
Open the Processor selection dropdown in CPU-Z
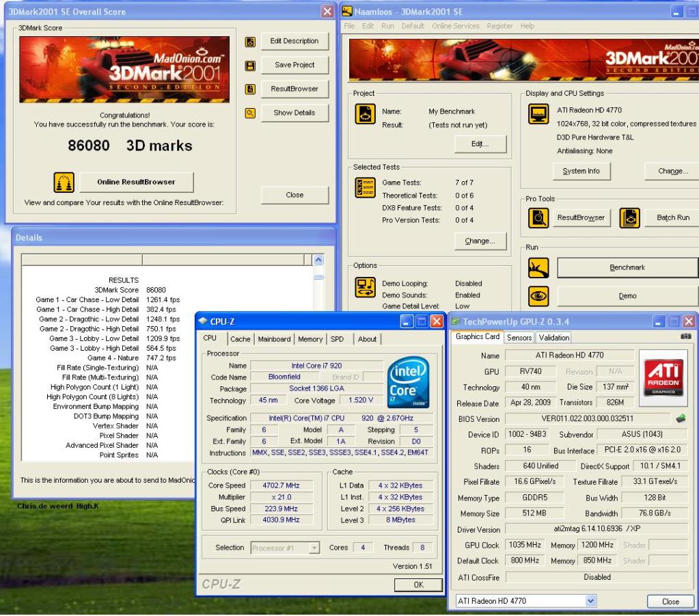tap(314, 548)
